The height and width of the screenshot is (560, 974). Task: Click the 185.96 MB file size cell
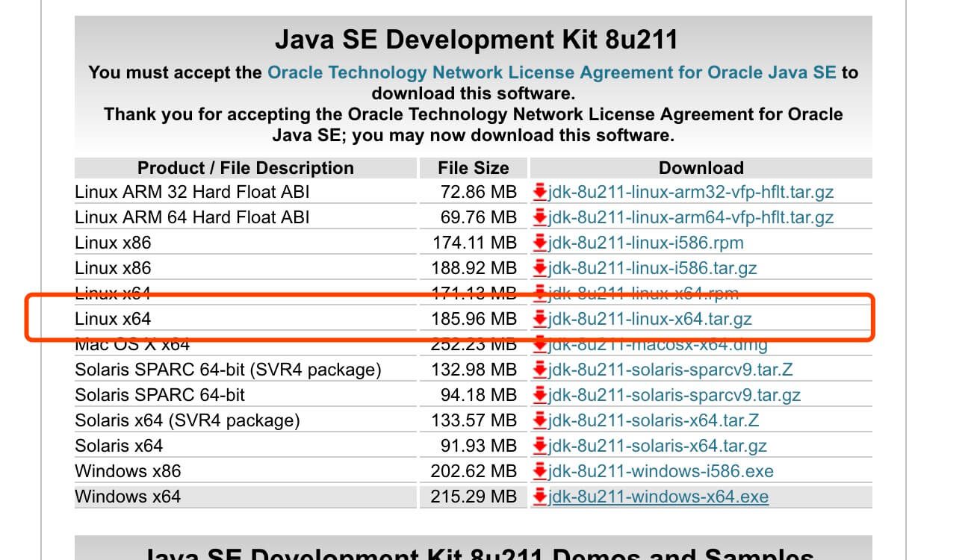click(x=474, y=320)
